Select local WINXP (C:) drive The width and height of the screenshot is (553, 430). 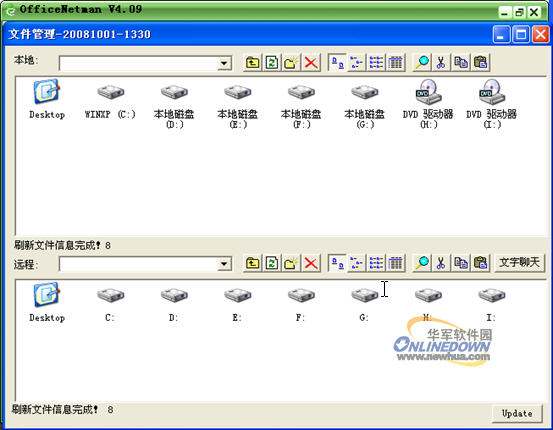point(110,102)
